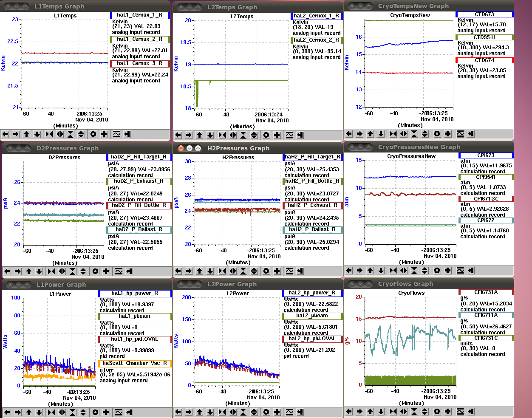Select haH2_P_Exhaust_R legend entry
Image resolution: width=532 pixels, height=418 pixels.
312,205
